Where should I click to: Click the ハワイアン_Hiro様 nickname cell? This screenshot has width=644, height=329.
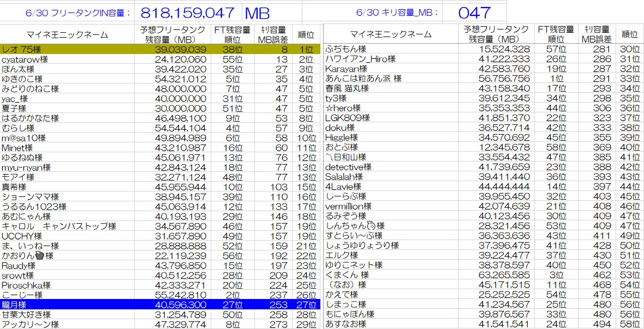(x=390, y=59)
